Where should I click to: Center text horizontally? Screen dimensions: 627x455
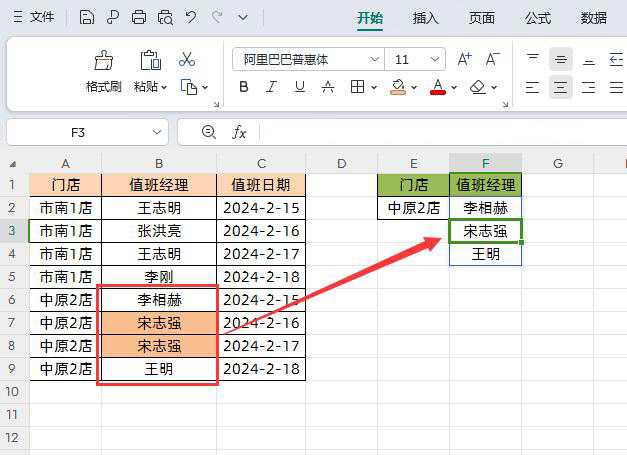coord(561,87)
